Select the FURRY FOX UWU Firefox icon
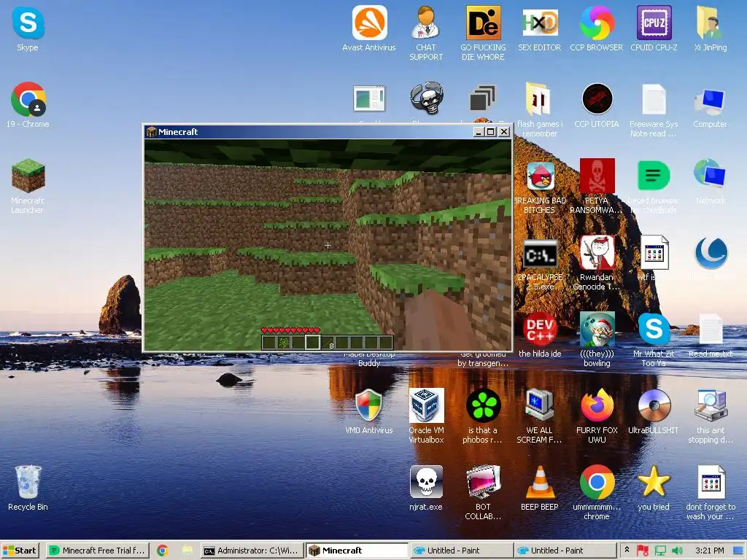This screenshot has width=747, height=560. pyautogui.click(x=597, y=405)
